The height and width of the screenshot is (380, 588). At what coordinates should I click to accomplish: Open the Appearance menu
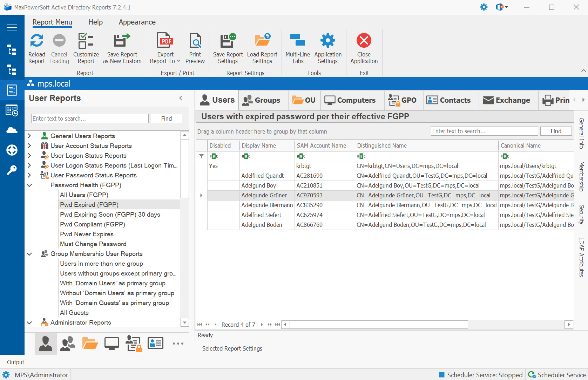137,22
